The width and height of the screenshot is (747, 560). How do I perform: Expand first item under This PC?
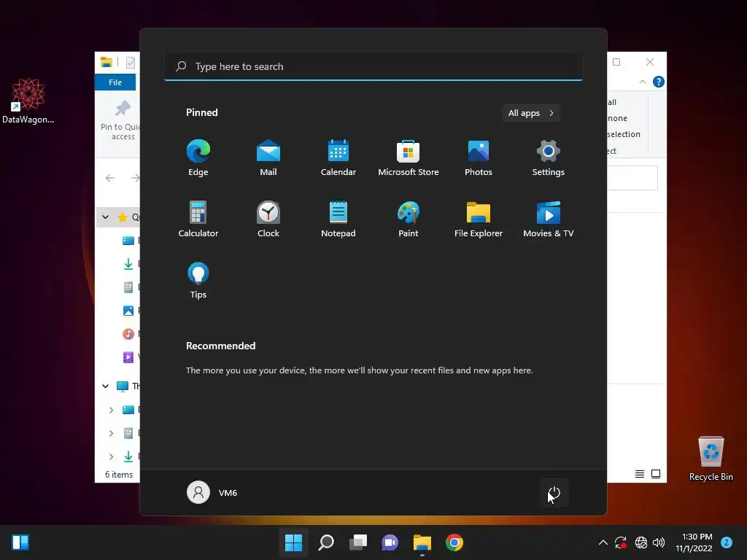[111, 410]
